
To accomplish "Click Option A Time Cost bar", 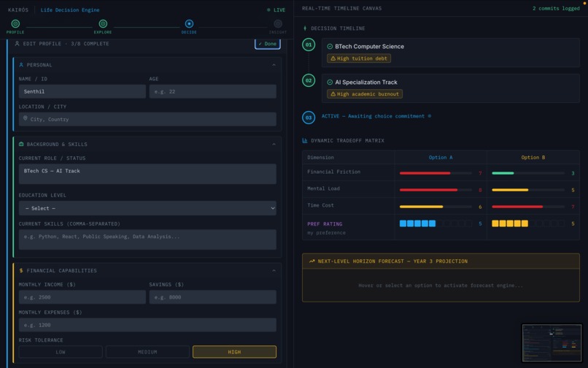I will [436, 207].
